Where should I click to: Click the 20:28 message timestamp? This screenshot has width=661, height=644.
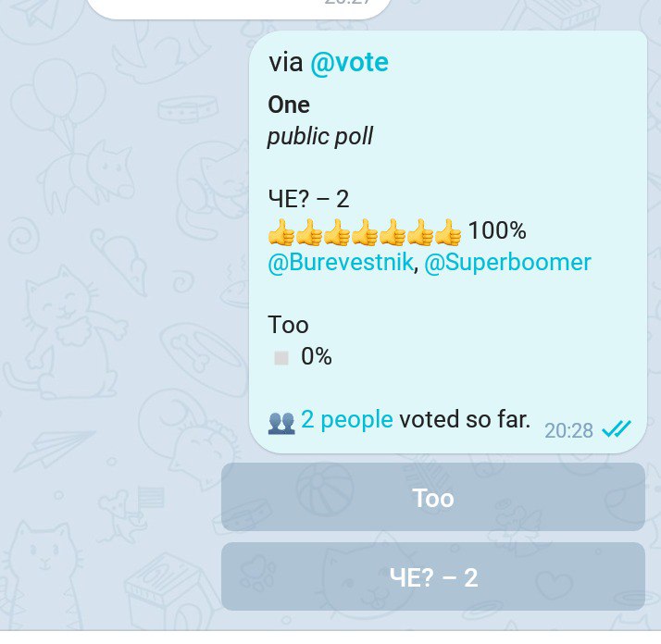click(568, 430)
